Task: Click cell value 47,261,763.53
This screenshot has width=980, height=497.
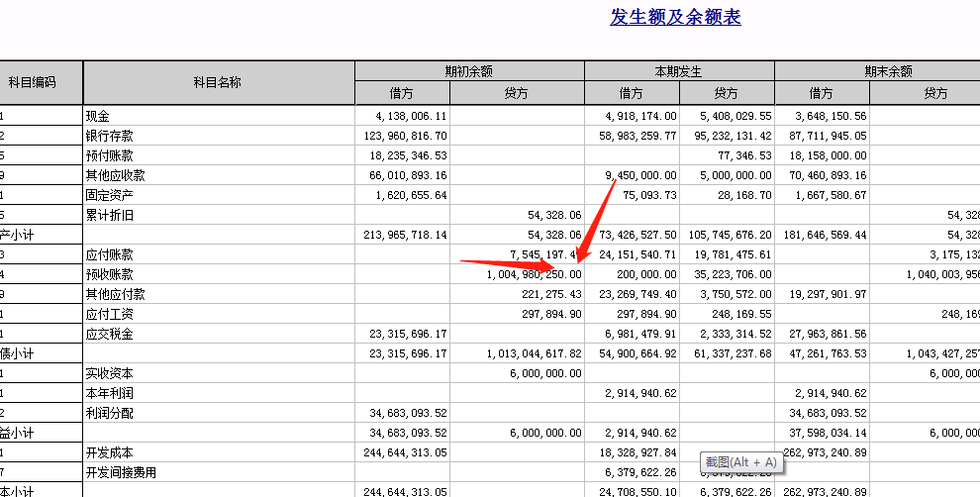Action: [x=829, y=353]
